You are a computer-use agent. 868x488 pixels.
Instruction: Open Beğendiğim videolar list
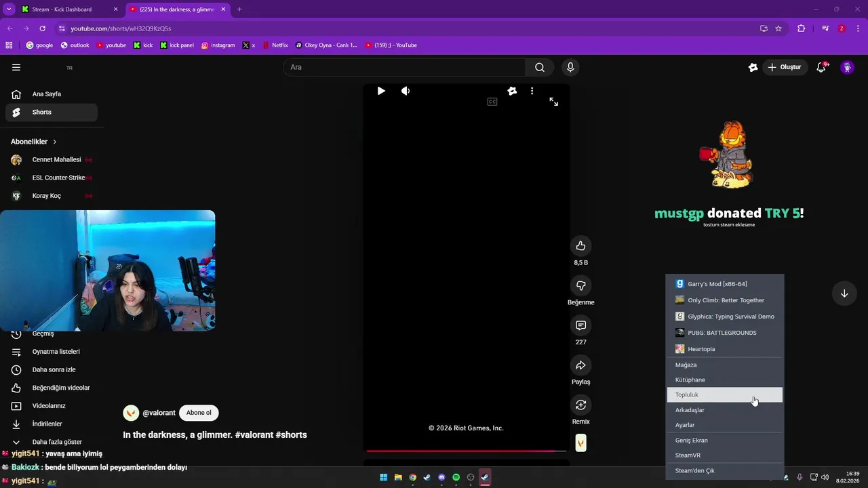pyautogui.click(x=52, y=388)
